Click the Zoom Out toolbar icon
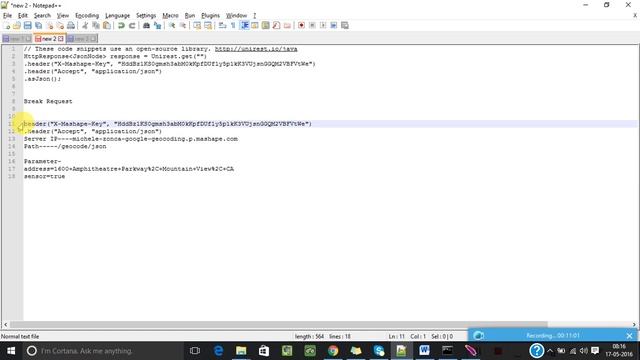The width and height of the screenshot is (640, 360). pos(183,25)
